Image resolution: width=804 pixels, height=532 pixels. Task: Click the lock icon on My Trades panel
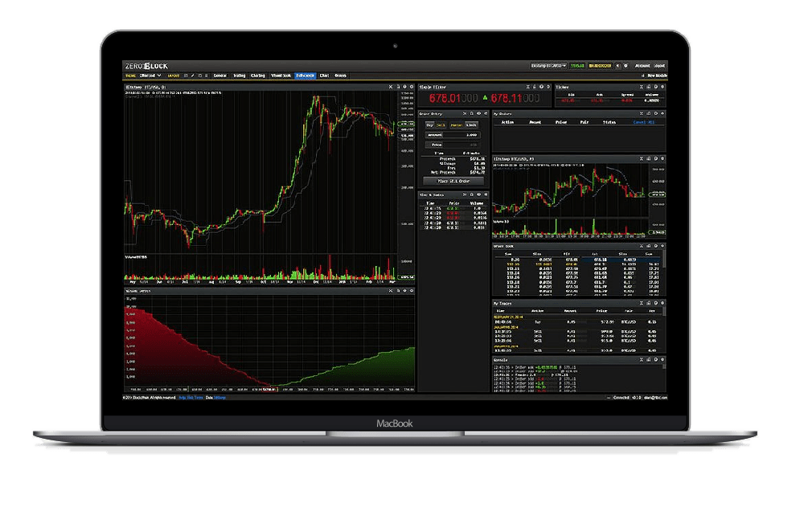click(x=649, y=303)
